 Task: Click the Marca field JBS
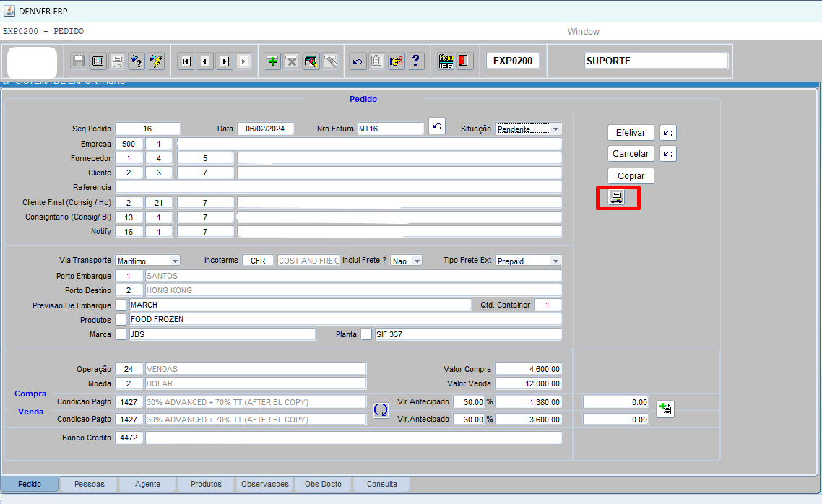point(222,334)
